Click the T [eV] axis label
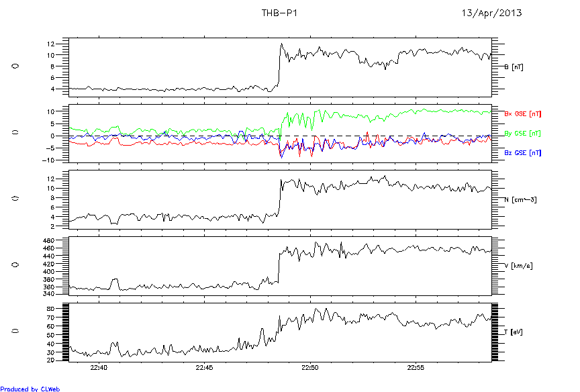Image resolution: width=580 pixels, height=392 pixels. coord(514,332)
